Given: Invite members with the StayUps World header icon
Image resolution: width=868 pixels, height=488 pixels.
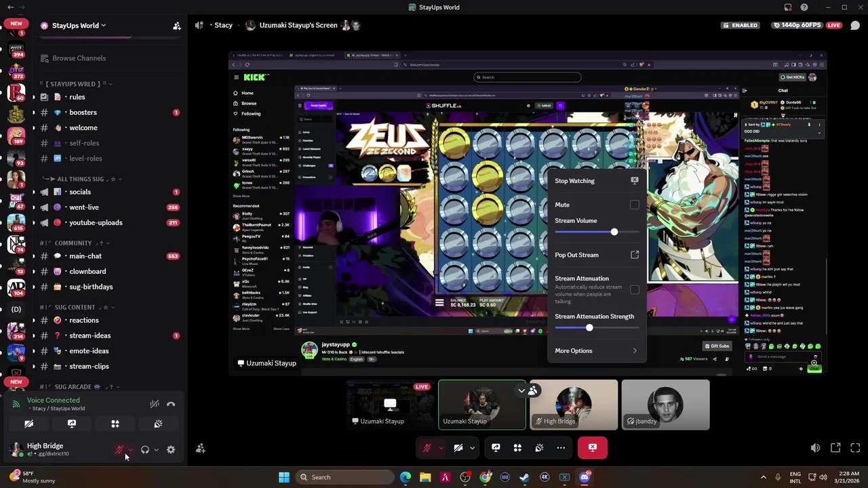Looking at the screenshot, I should tap(176, 26).
